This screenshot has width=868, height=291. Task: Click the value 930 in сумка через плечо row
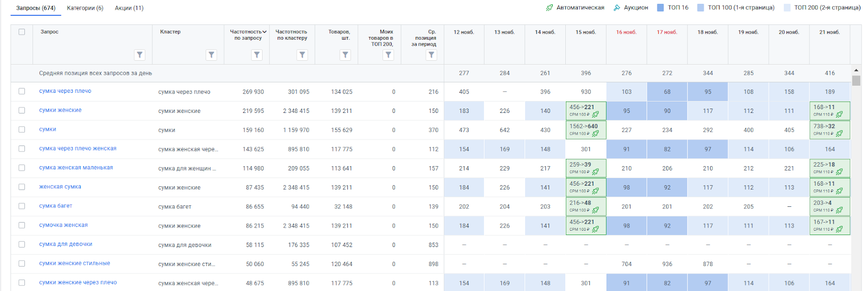[586, 92]
